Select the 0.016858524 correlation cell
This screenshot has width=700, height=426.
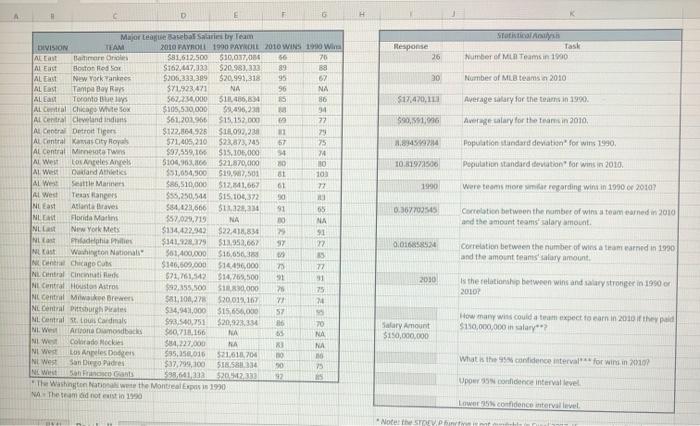click(x=409, y=245)
